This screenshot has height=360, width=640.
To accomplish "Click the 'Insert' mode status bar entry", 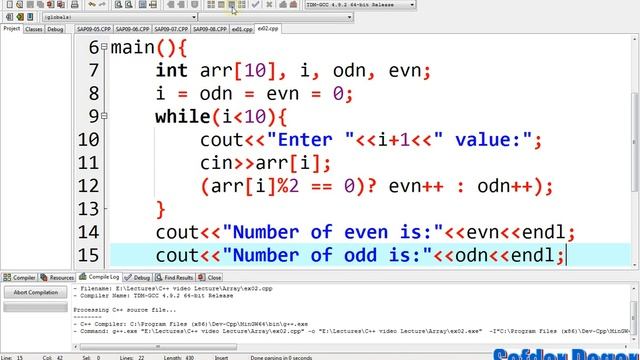I will click(222, 358).
